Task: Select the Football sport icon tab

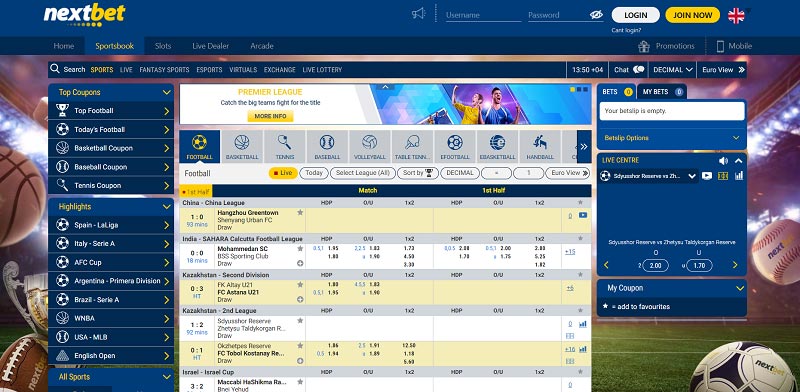Action: (199, 146)
